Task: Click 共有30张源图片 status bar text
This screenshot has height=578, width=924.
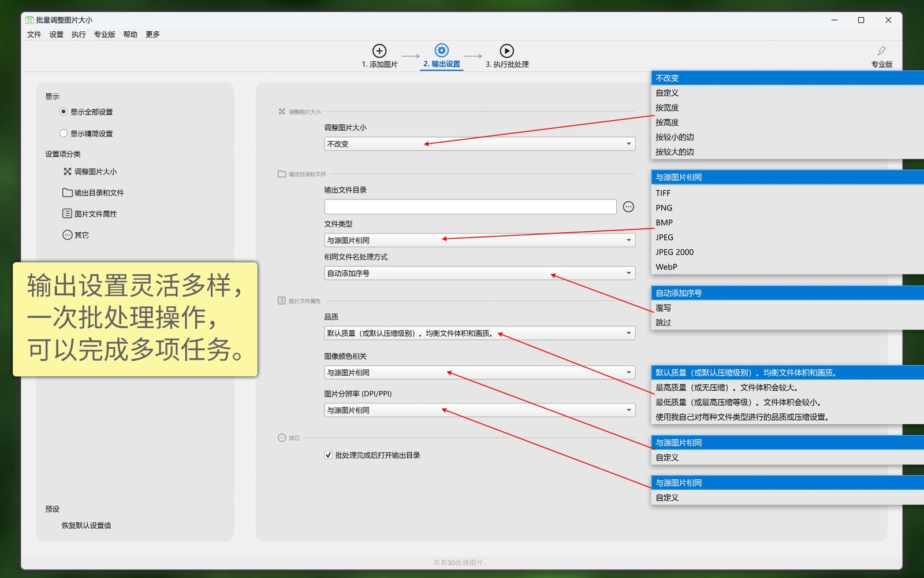Action: (461, 562)
